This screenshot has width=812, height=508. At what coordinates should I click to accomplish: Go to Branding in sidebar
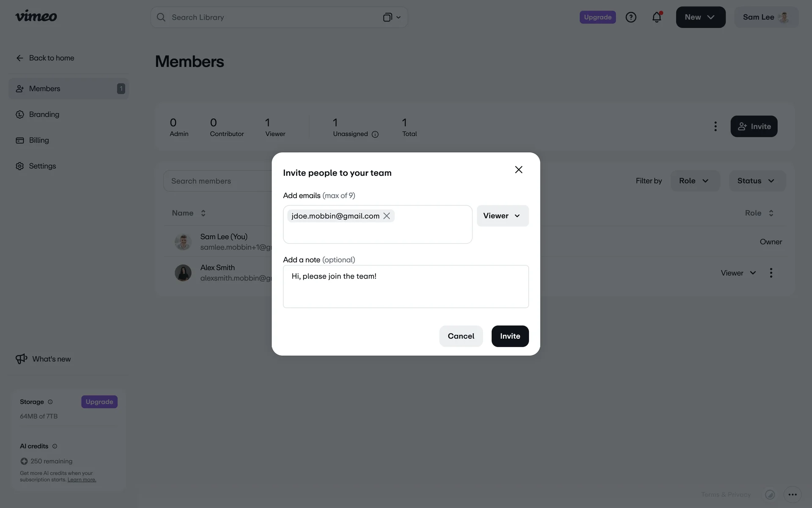[x=44, y=114]
